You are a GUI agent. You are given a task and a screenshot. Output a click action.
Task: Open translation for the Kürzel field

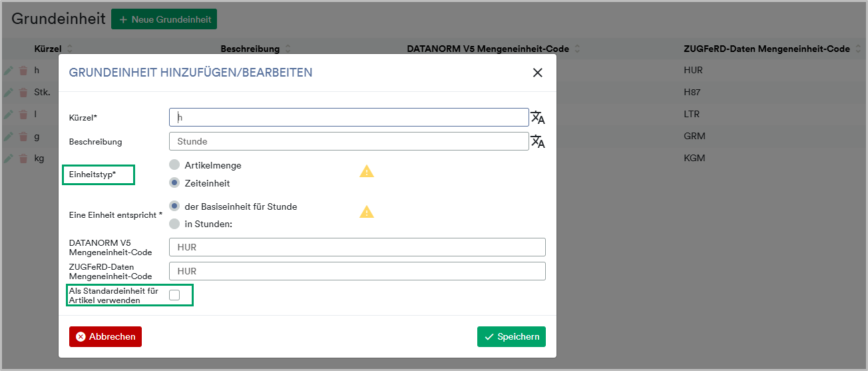[538, 118]
